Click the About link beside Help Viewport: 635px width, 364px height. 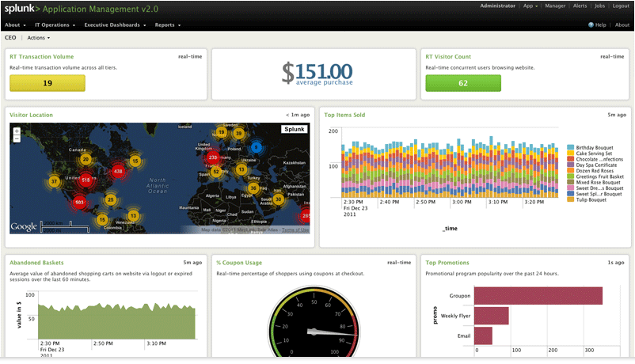coord(622,25)
